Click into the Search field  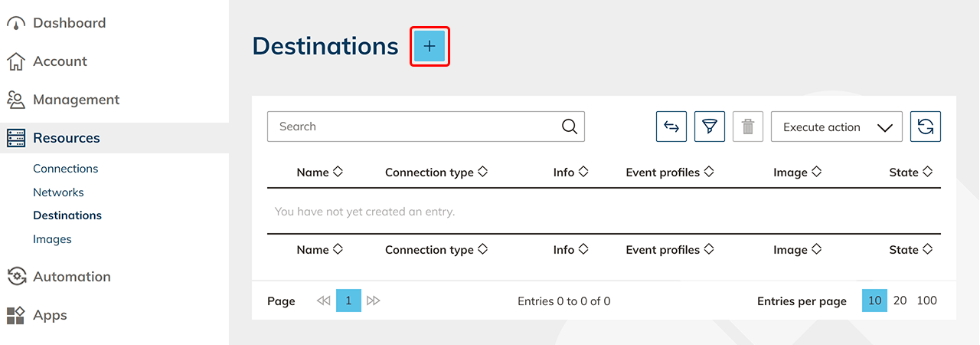(x=413, y=127)
